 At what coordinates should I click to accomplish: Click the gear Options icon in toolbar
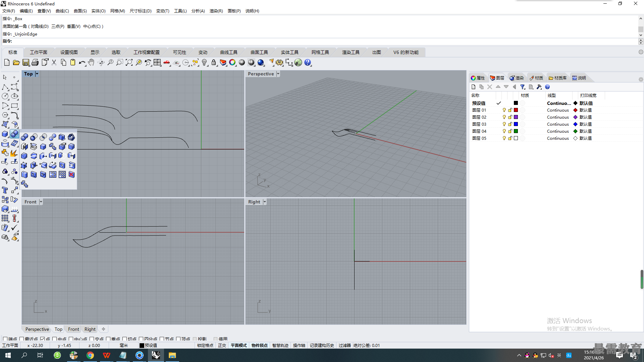(279, 63)
